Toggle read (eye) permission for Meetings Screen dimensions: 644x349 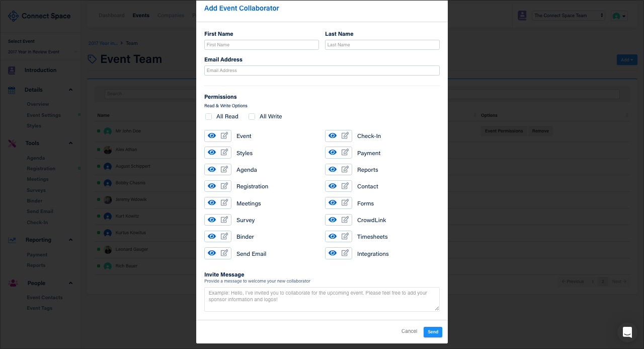click(x=212, y=203)
